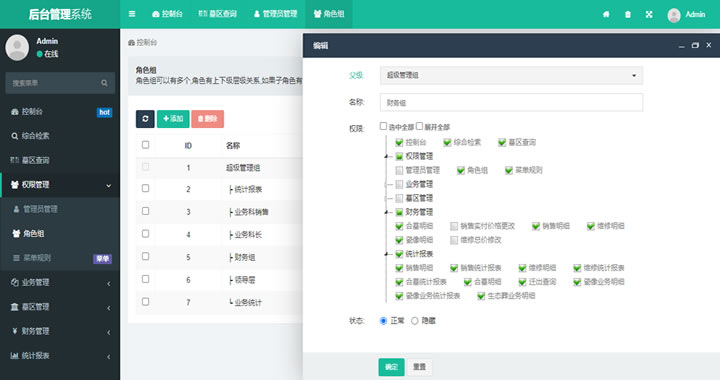Maximize the 编辑 dialog
Image resolution: width=720 pixels, height=380 pixels.
695,45
